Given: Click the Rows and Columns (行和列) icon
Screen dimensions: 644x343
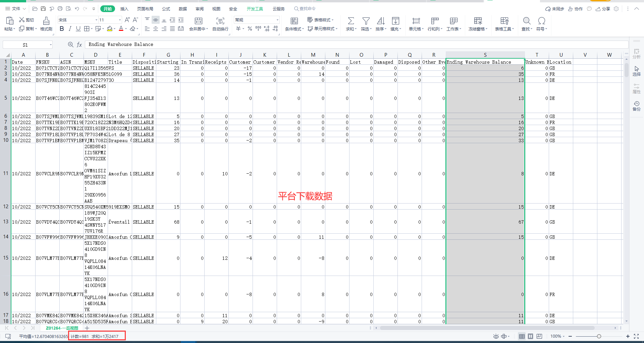Looking at the screenshot, I should (435, 21).
